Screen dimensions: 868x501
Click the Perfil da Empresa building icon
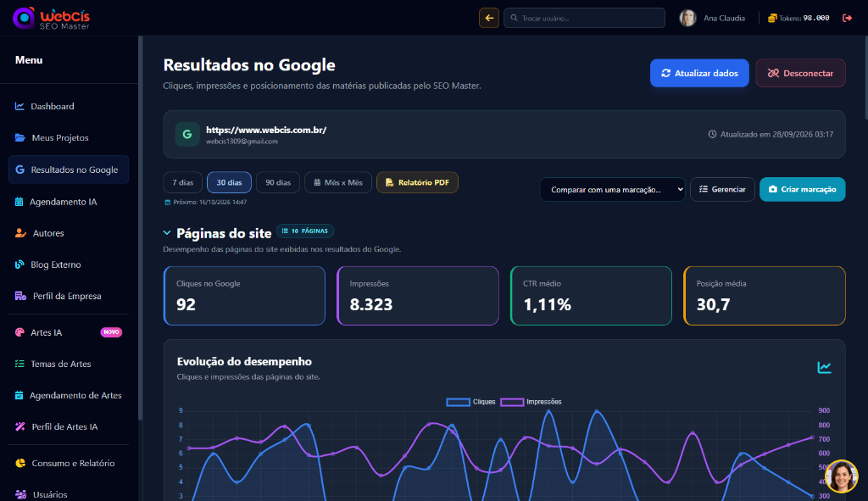point(20,296)
